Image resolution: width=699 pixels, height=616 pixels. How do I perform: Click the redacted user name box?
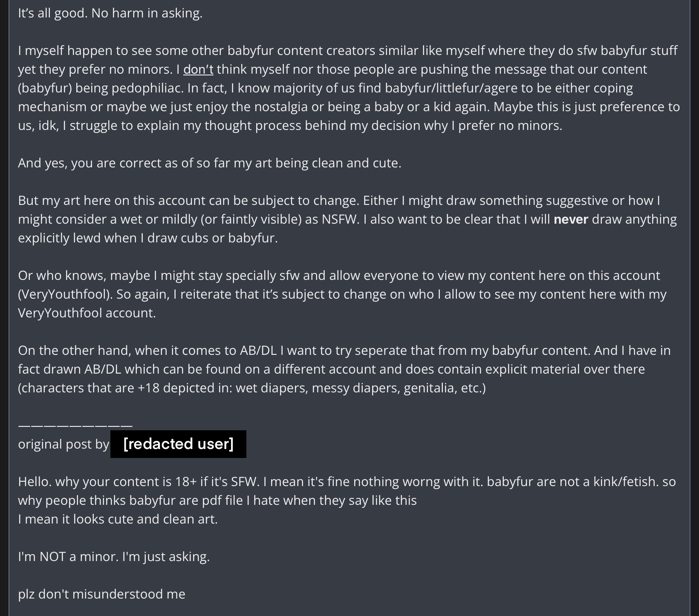tap(178, 444)
